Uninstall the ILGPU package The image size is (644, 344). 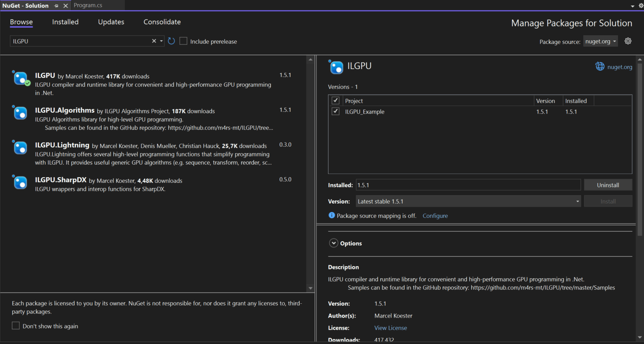[x=608, y=184]
